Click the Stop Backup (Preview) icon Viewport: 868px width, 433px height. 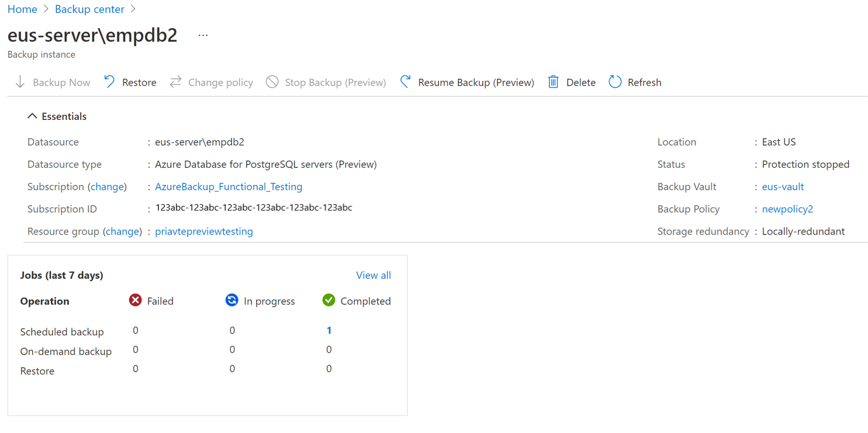coord(272,82)
